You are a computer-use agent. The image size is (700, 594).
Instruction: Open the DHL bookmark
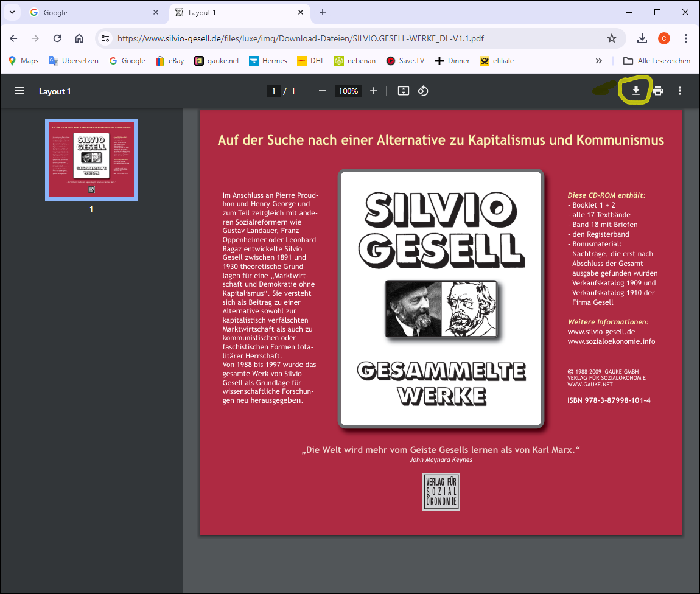pos(310,61)
